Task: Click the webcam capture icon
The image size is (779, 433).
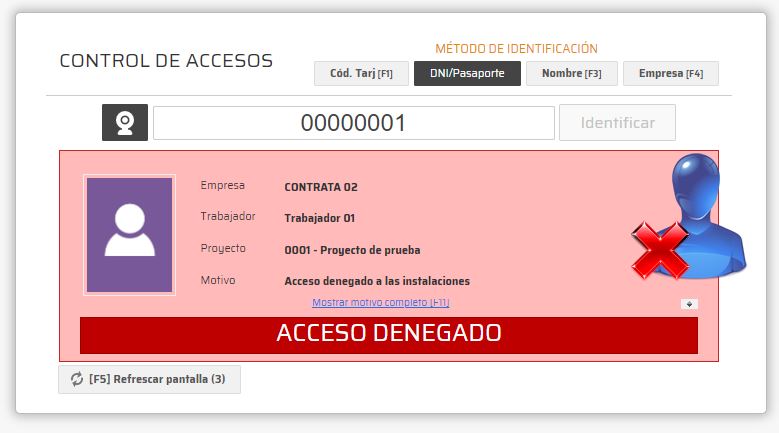Action: pyautogui.click(x=125, y=123)
